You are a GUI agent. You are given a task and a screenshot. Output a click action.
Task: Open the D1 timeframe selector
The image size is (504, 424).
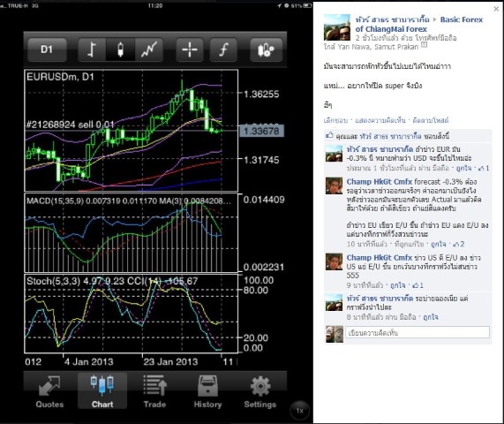(47, 49)
